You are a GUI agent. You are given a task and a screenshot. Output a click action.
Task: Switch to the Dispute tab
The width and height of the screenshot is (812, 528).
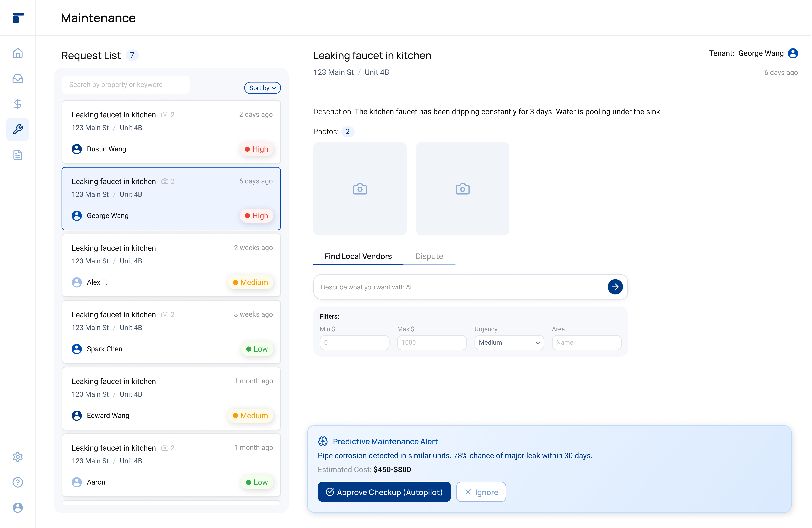coord(429,256)
